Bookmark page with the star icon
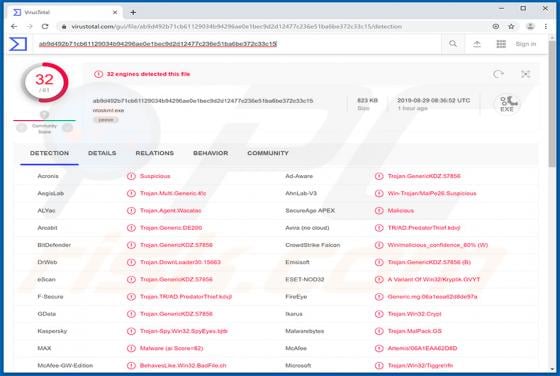The height and width of the screenshot is (376, 560). click(x=511, y=26)
